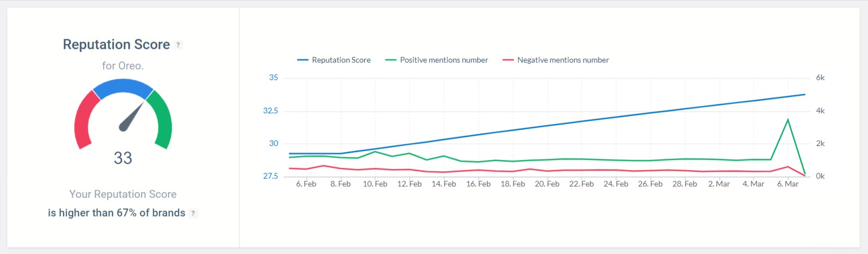This screenshot has width=868, height=254.
Task: Click the 2. Mar x-axis label
Action: click(719, 184)
